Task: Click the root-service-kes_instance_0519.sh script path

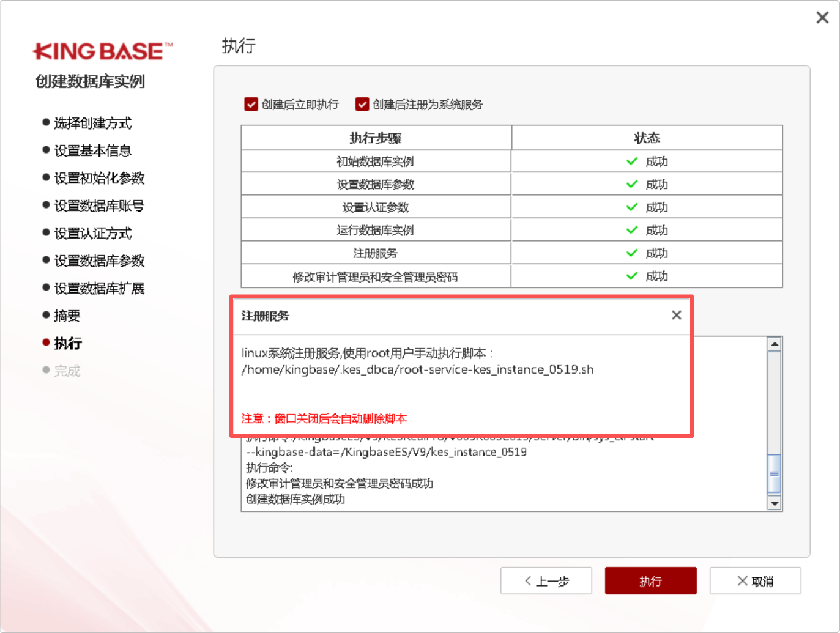Action: [418, 369]
